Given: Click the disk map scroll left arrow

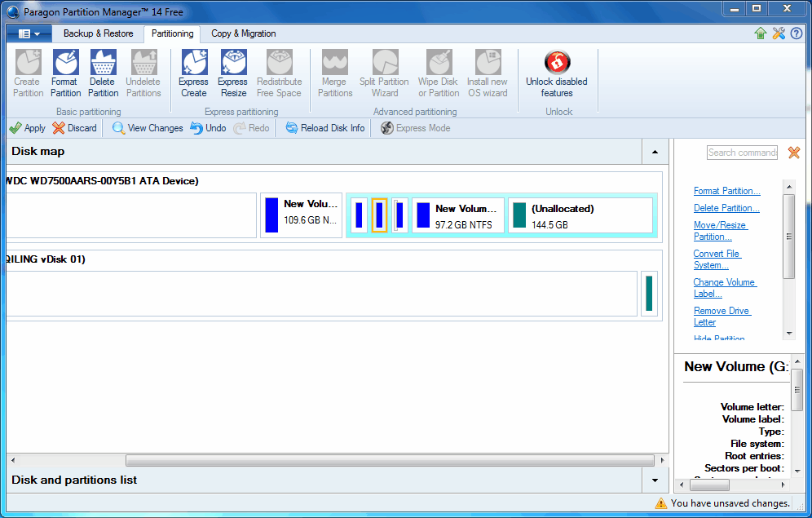Looking at the screenshot, I should coord(13,460).
